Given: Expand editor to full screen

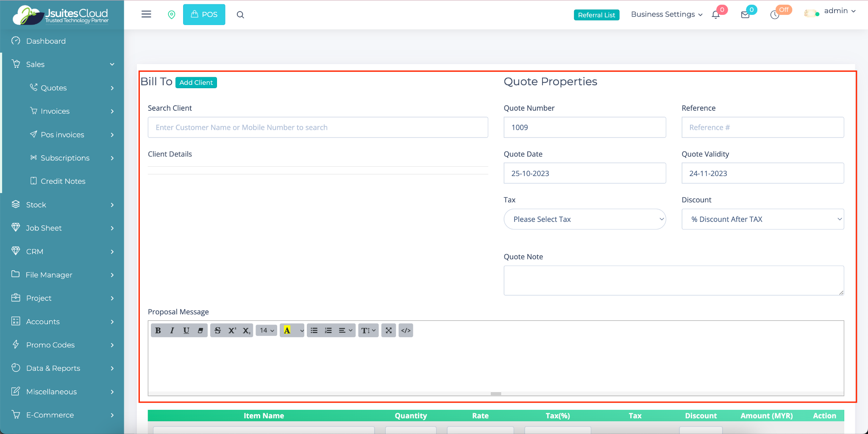Looking at the screenshot, I should (389, 330).
